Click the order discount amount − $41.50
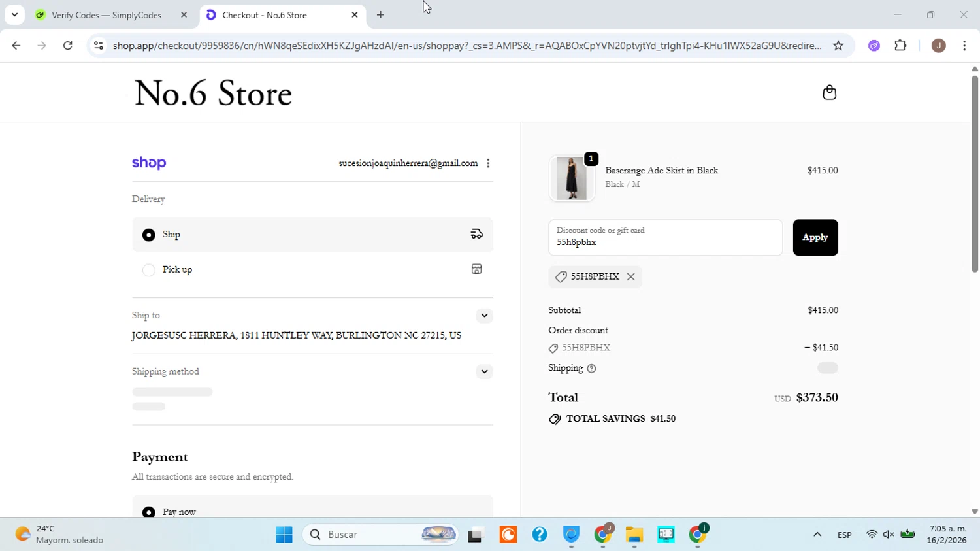The height and width of the screenshot is (551, 980). coord(821,348)
